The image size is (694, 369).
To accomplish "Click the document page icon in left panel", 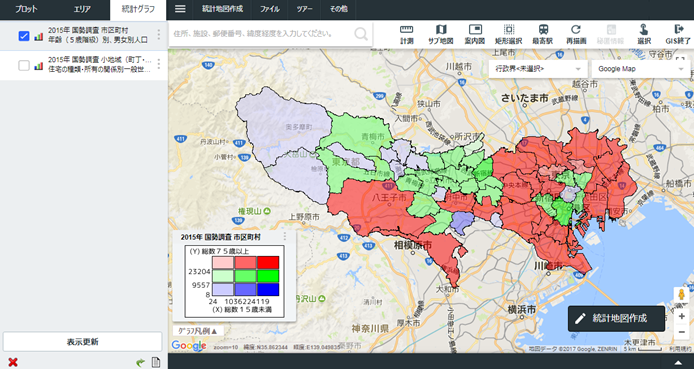I will point(156,362).
